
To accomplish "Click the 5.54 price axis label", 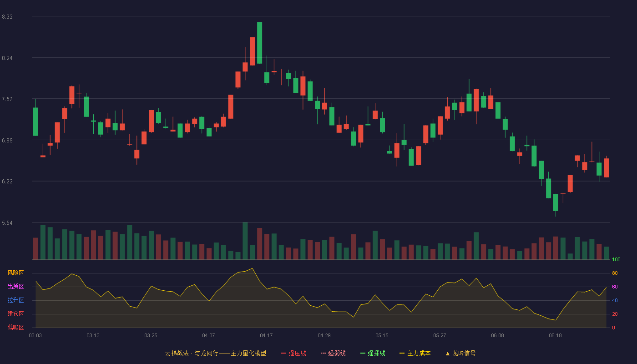I will point(7,223).
